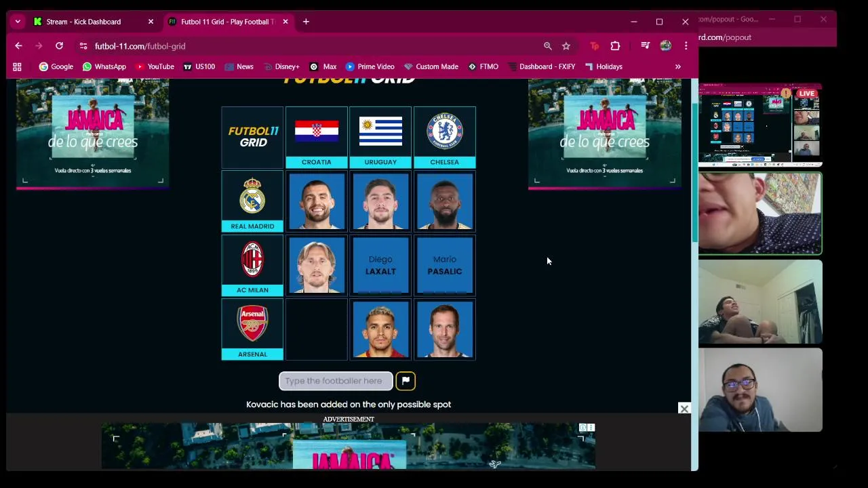Image resolution: width=868 pixels, height=488 pixels.
Task: Click the AC Milan–Croatia player photo
Action: click(316, 266)
